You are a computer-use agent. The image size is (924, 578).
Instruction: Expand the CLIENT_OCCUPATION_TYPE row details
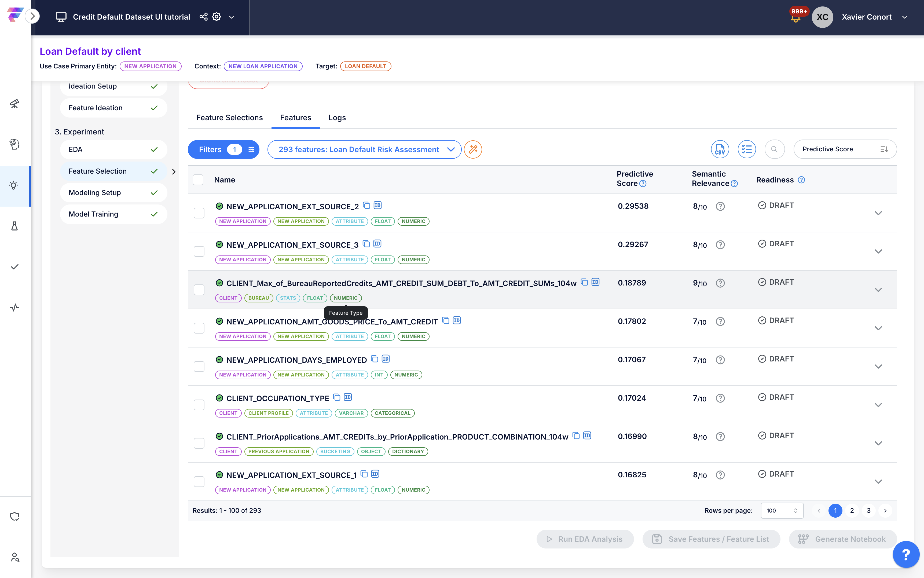pos(878,405)
